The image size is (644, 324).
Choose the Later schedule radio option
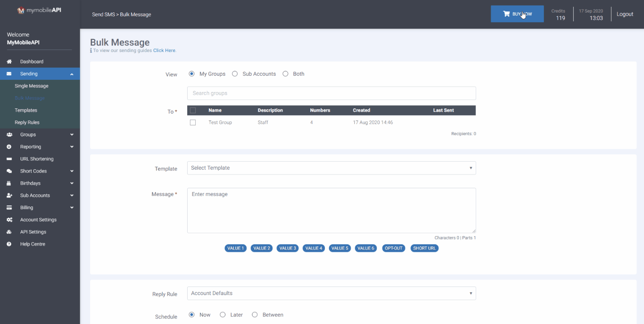[223, 315]
